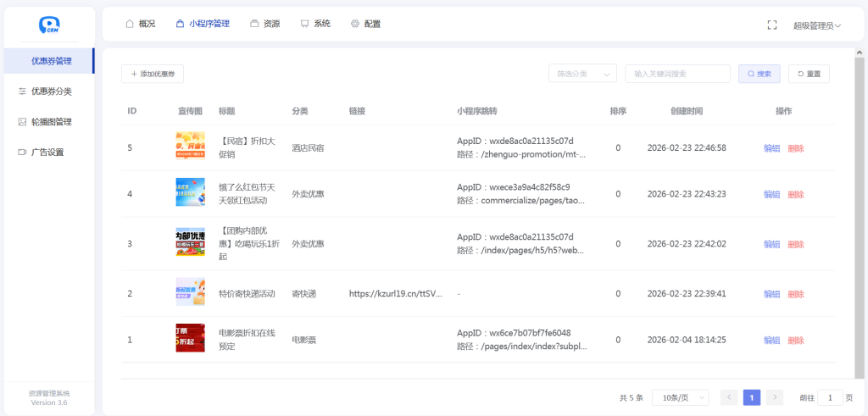This screenshot has height=416, width=868.
Task: Open thumbnail for 饿了么红包节 row
Action: click(190, 192)
